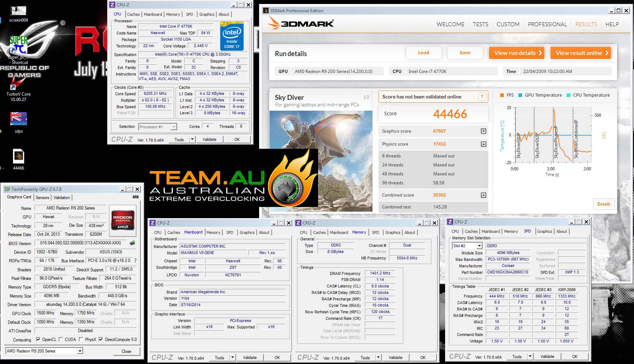Expand the Graphics score details in 3DMark
Screen dimensions: 634x364
[484, 131]
